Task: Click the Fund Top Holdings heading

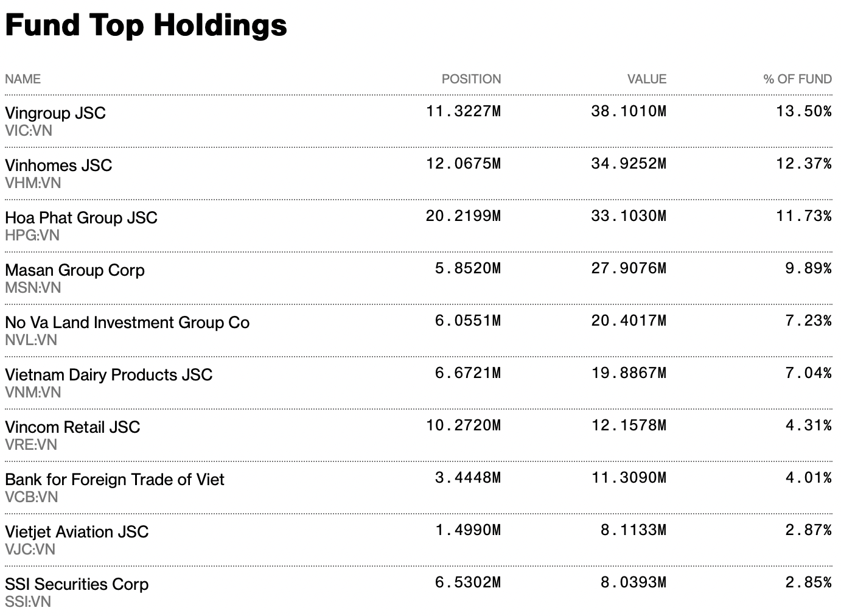Action: [x=146, y=26]
